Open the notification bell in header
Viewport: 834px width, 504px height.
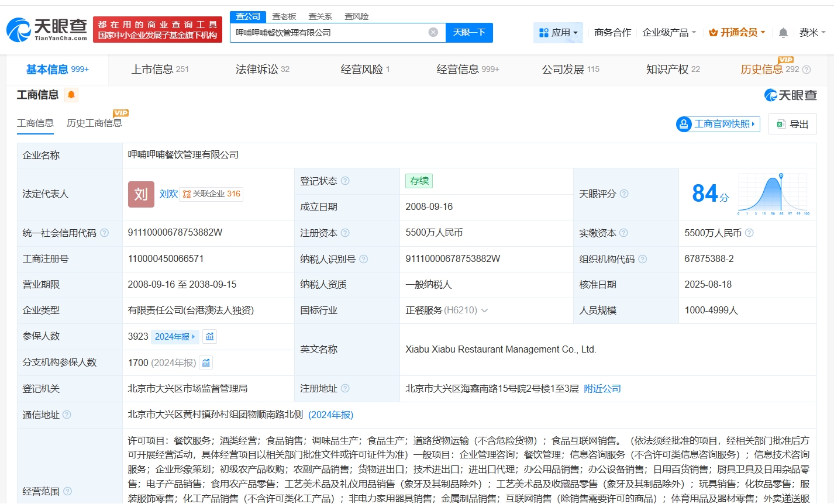pos(783,33)
